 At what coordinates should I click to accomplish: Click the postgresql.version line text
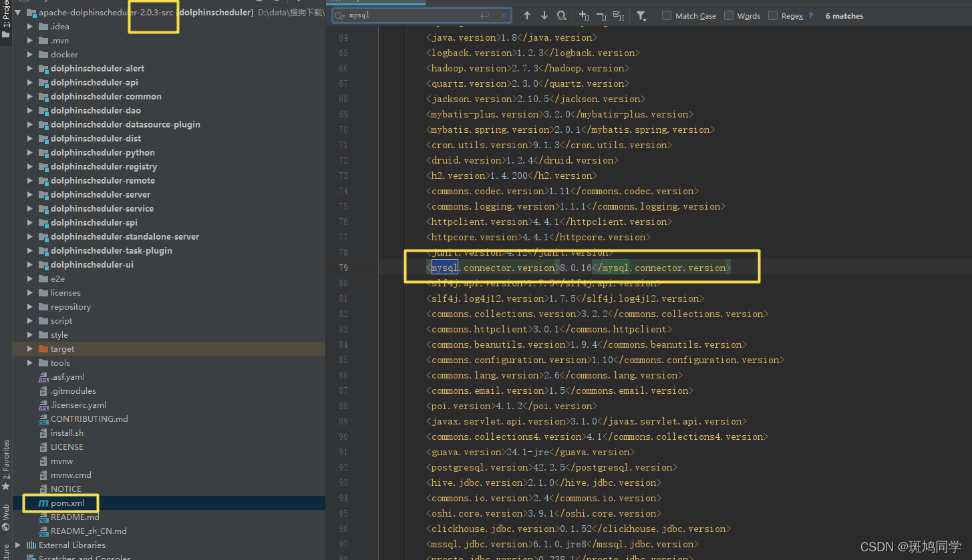click(x=552, y=467)
